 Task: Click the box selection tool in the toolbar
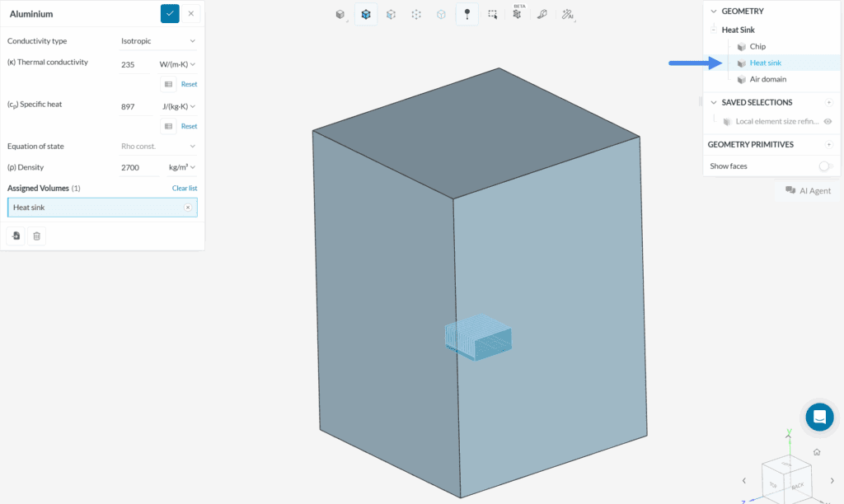(x=492, y=14)
